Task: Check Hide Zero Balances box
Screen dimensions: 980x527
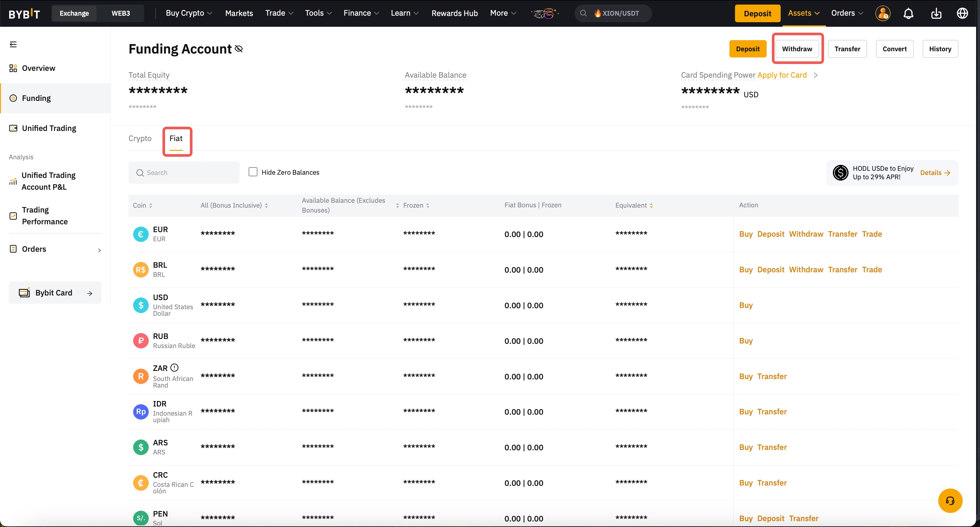Action: point(253,172)
